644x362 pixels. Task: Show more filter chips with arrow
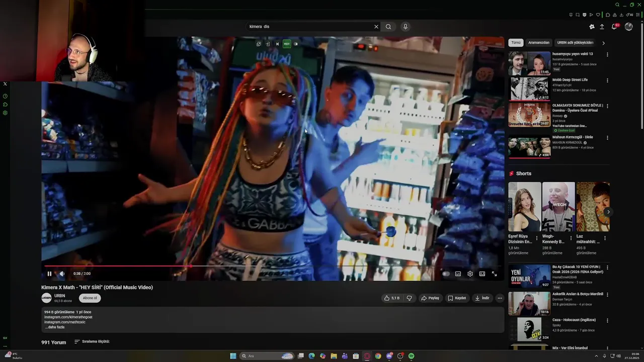[603, 43]
